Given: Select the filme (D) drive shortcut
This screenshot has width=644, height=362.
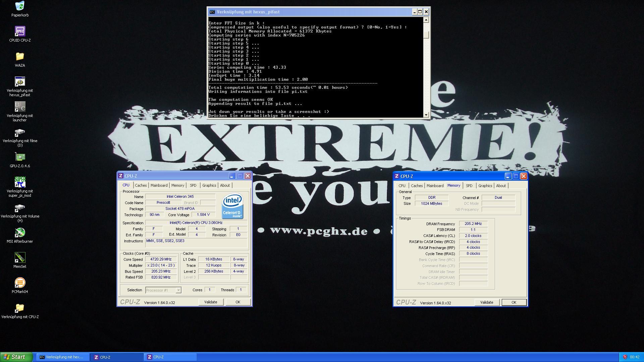Looking at the screenshot, I should coord(20,132).
